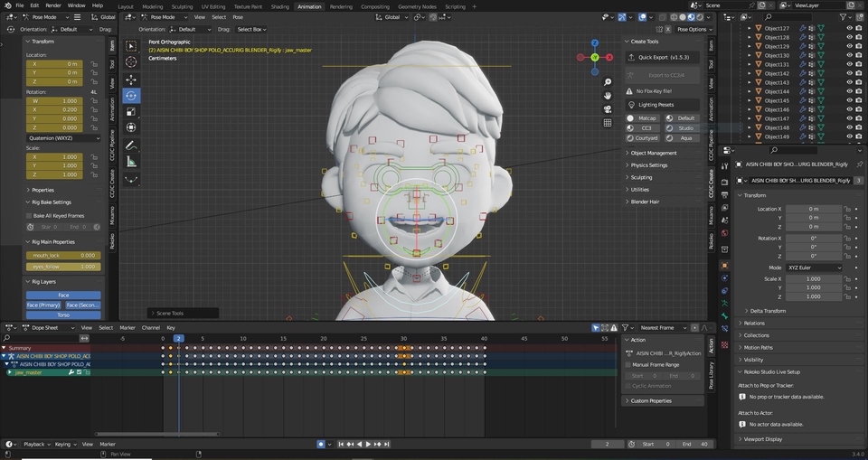Switch orthographic/perspective grid icon
This screenshot has height=460, width=868.
click(x=608, y=123)
